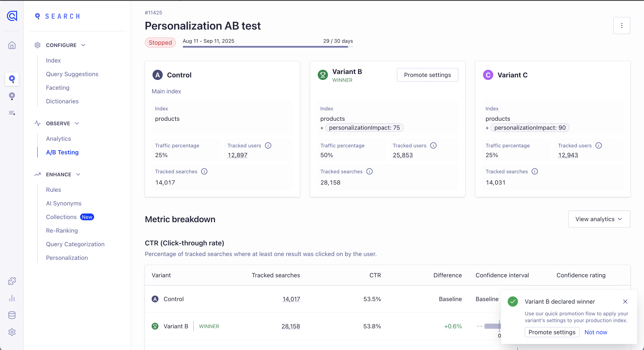Open the Tracked users info tooltip for Control
The image size is (644, 350).
pyautogui.click(x=268, y=145)
